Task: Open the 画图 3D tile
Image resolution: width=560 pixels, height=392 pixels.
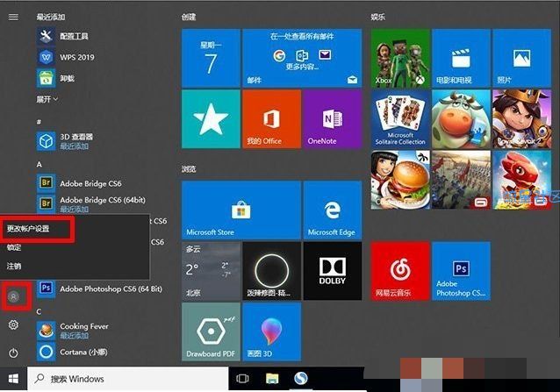Action: (x=271, y=331)
